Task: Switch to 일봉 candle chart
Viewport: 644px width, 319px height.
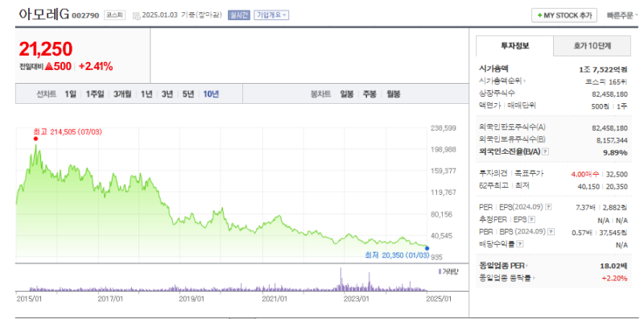Action: coord(347,93)
